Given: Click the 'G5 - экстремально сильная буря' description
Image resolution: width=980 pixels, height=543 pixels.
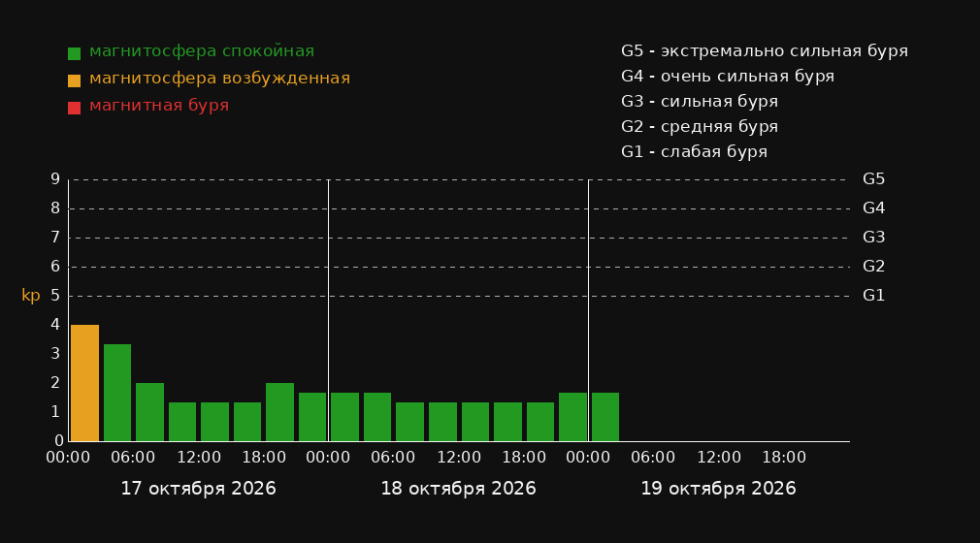Looking at the screenshot, I should click(765, 51).
